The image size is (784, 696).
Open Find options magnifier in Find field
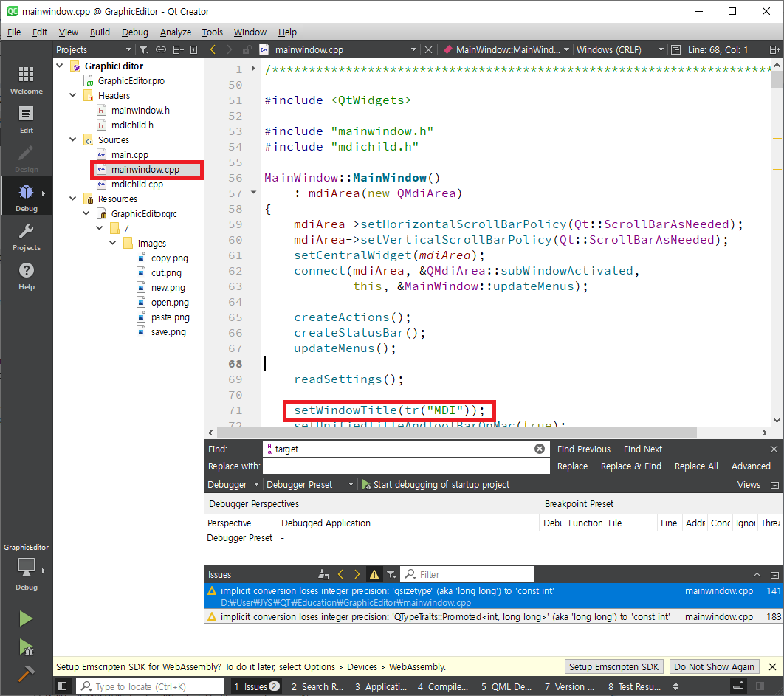click(x=269, y=449)
